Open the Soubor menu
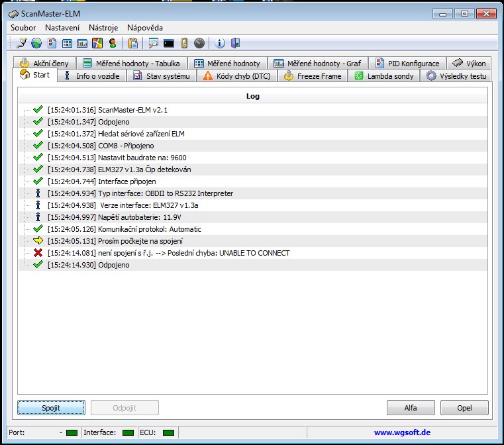This screenshot has width=504, height=445. [x=23, y=28]
